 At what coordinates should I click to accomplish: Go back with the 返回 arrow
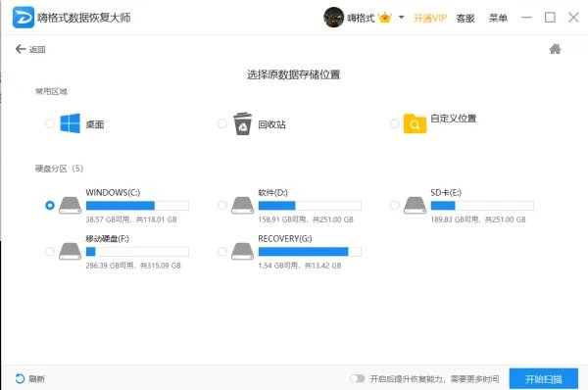(x=30, y=49)
